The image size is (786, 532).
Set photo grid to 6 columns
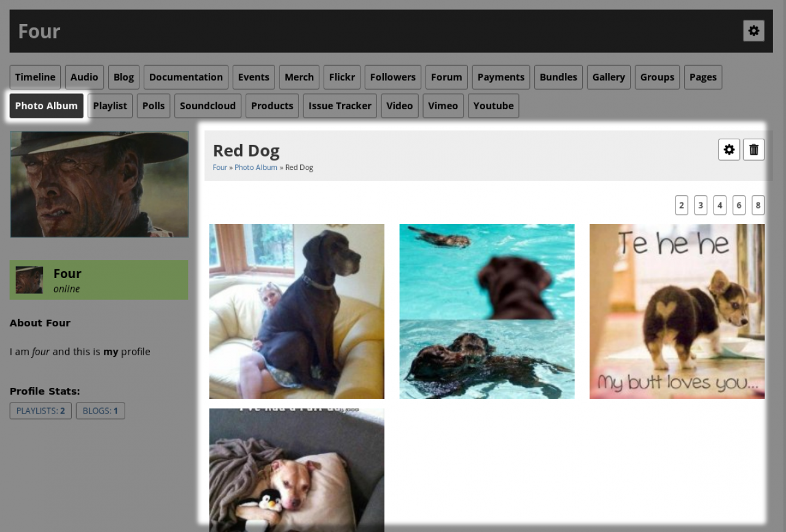tap(739, 206)
